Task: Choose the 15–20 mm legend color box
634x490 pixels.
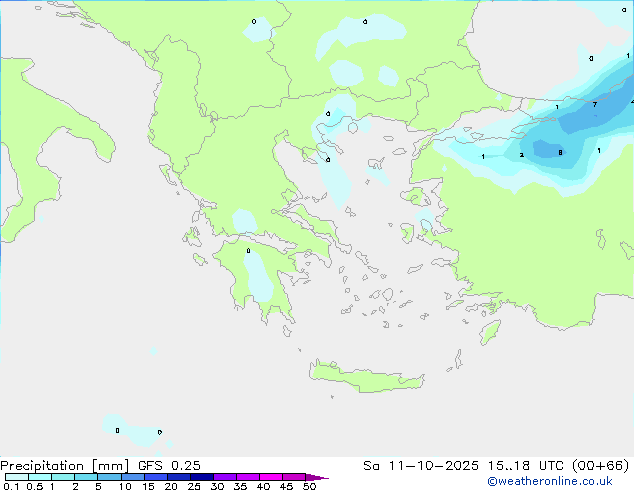Action: click(156, 477)
